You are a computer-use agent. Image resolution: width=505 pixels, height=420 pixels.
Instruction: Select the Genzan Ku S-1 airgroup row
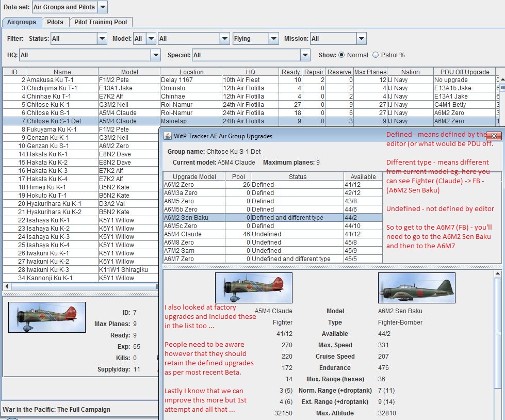(62, 146)
